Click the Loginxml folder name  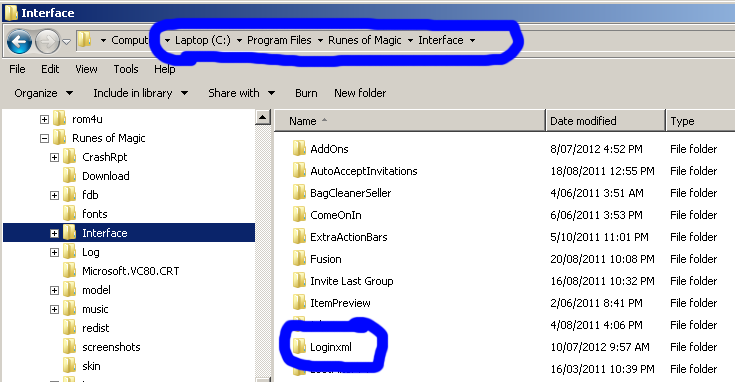[331, 347]
